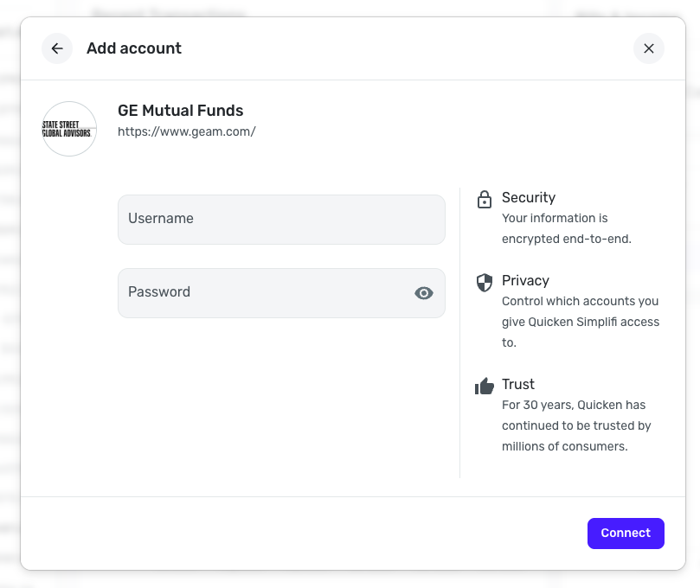Close the Add account dialog
Screen dimensions: 700x588
(x=648, y=48)
